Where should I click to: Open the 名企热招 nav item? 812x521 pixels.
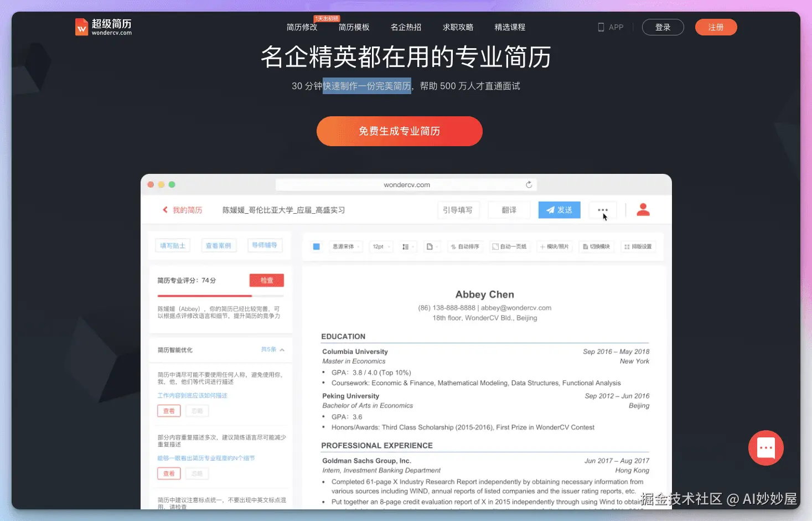click(x=406, y=27)
